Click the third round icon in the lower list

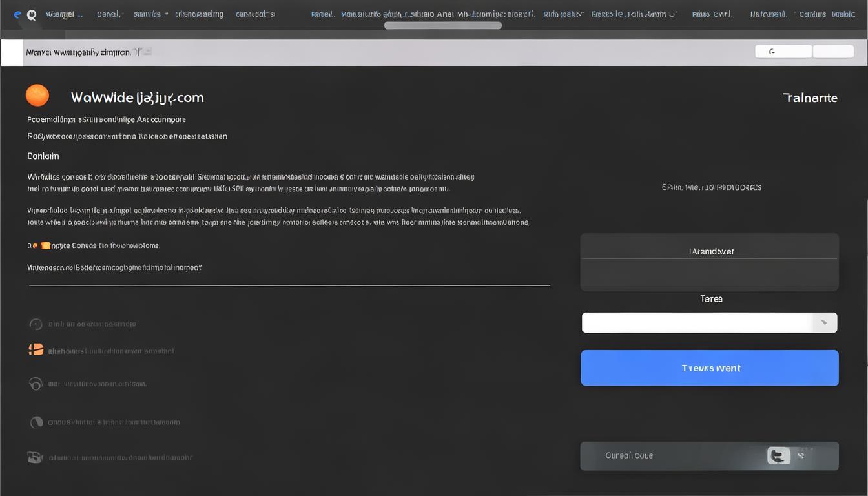tap(36, 384)
